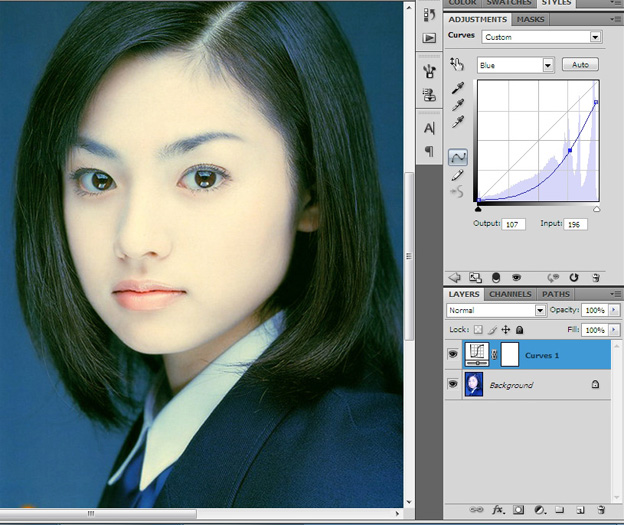624x525 pixels.
Task: Toggle lock image pixels brush
Action: click(492, 330)
